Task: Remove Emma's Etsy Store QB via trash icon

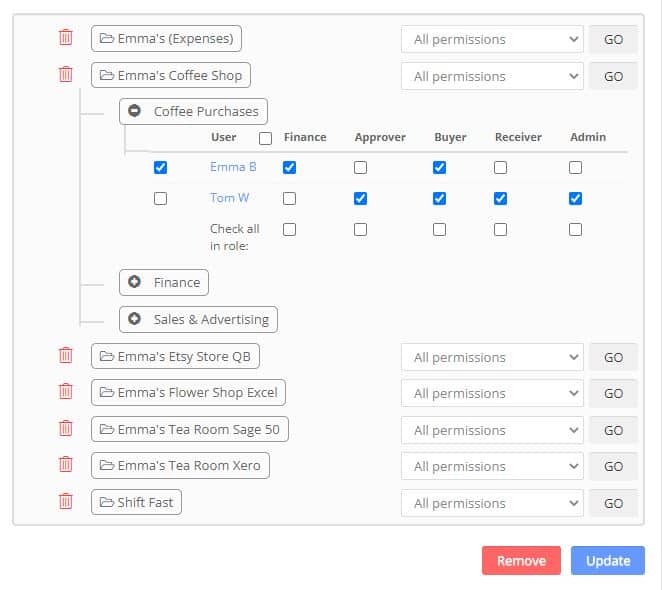Action: pos(65,356)
